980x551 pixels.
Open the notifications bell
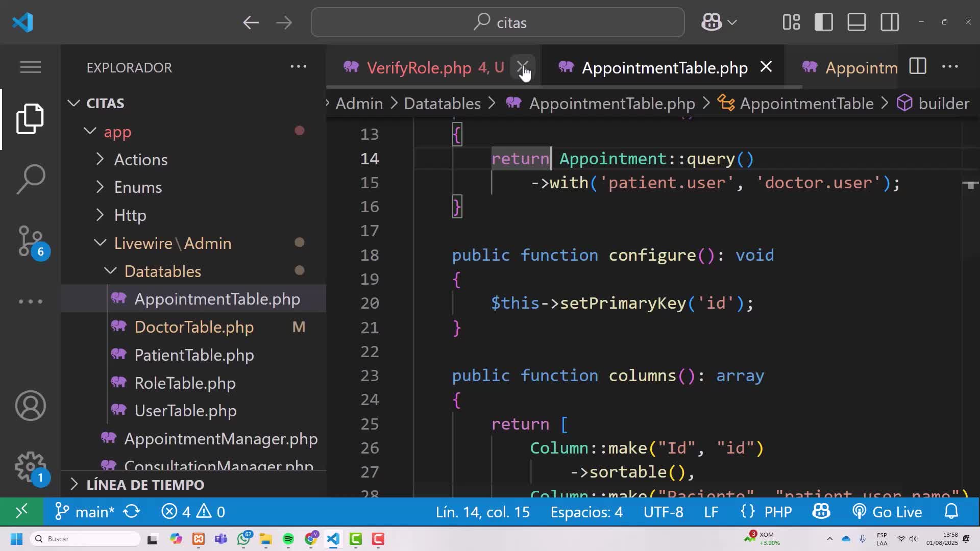(x=951, y=512)
